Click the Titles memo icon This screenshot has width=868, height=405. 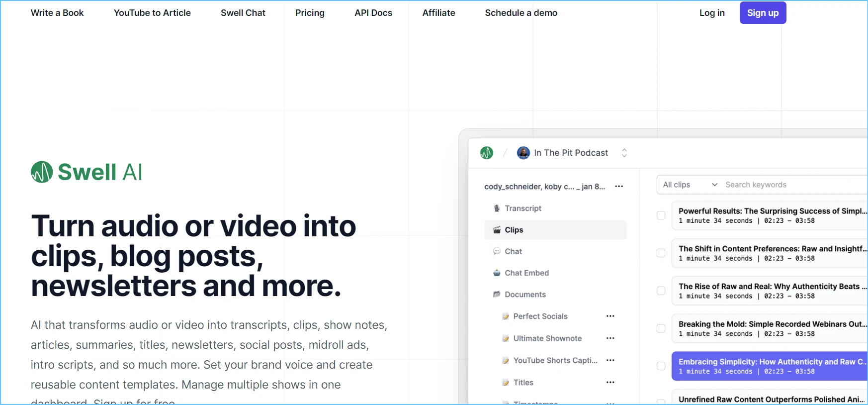[x=506, y=383]
